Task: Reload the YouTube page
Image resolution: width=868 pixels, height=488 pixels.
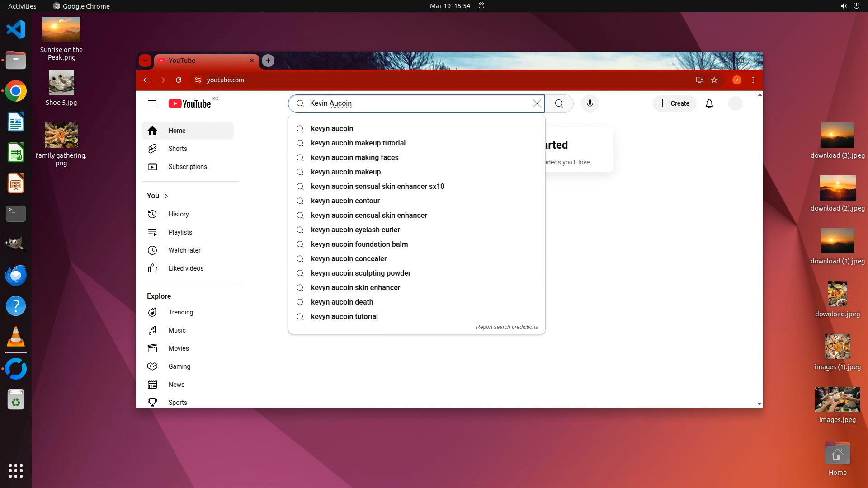Action: [179, 80]
